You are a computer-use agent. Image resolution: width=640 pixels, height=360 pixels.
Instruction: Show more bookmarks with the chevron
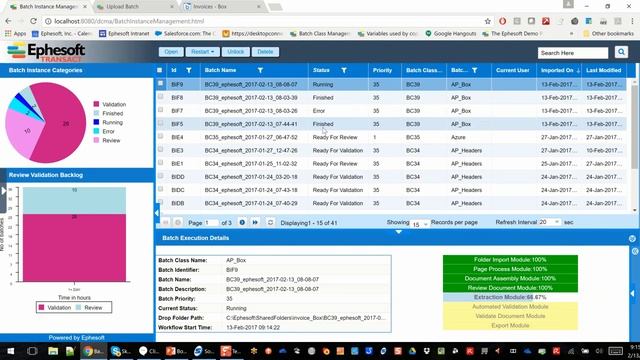[571, 33]
